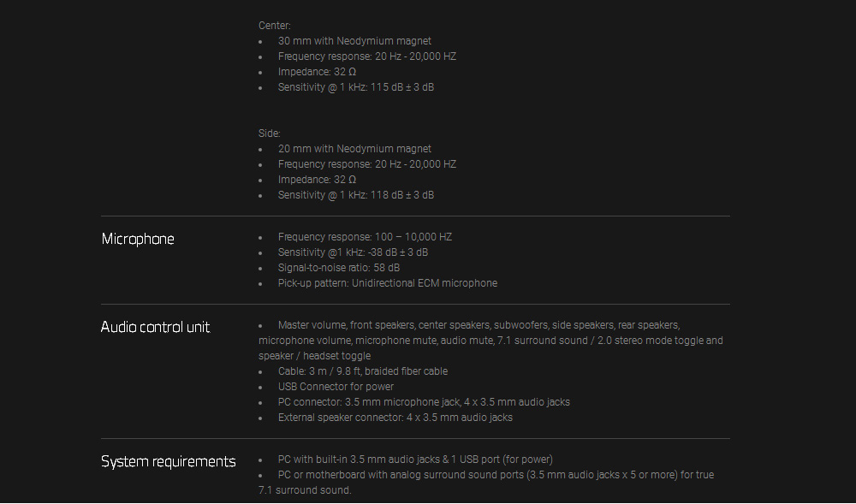Screen dimensions: 856x504
Task: Select the 30 mm Neodymium magnet line
Action: pyautogui.click(x=355, y=41)
